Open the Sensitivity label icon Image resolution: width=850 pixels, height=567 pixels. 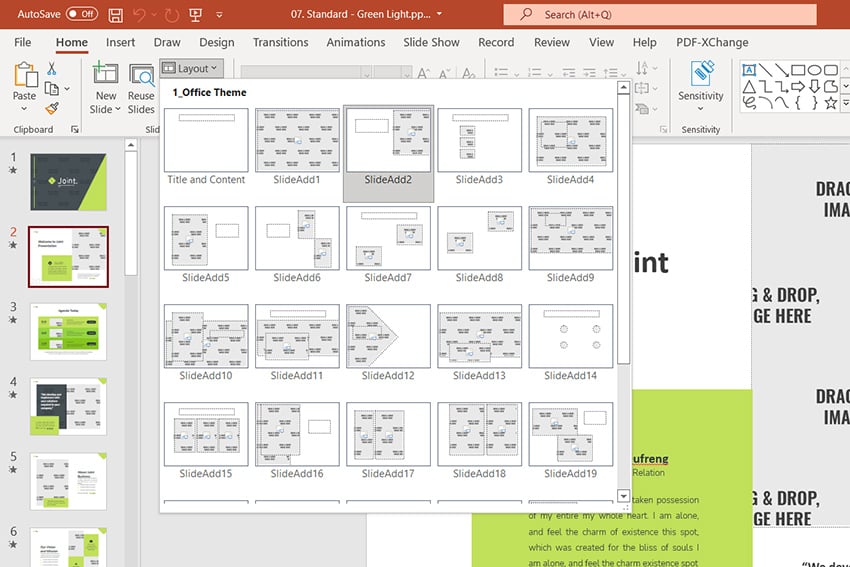[701, 72]
